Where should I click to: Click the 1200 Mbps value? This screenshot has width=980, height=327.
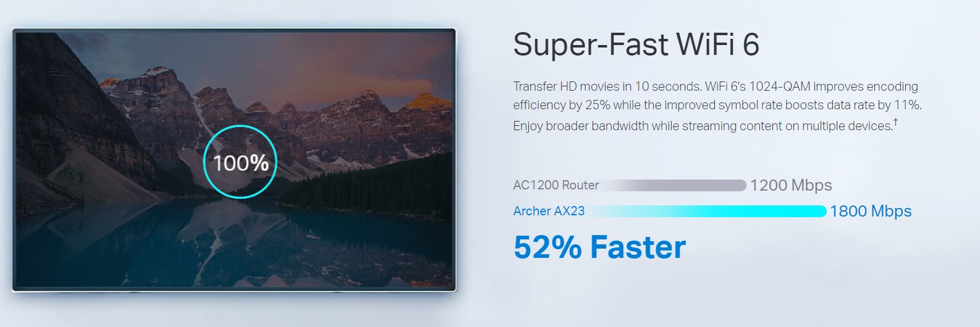[791, 185]
